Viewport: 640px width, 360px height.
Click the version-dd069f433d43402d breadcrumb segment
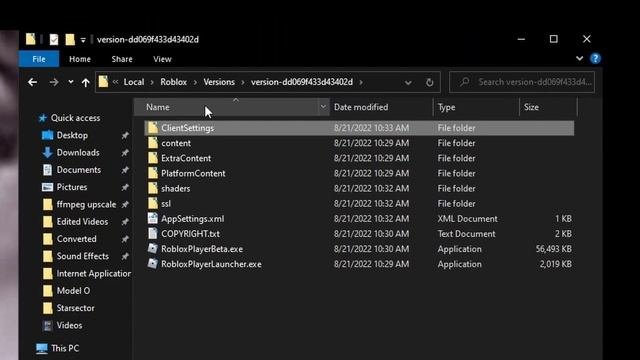[x=302, y=82]
